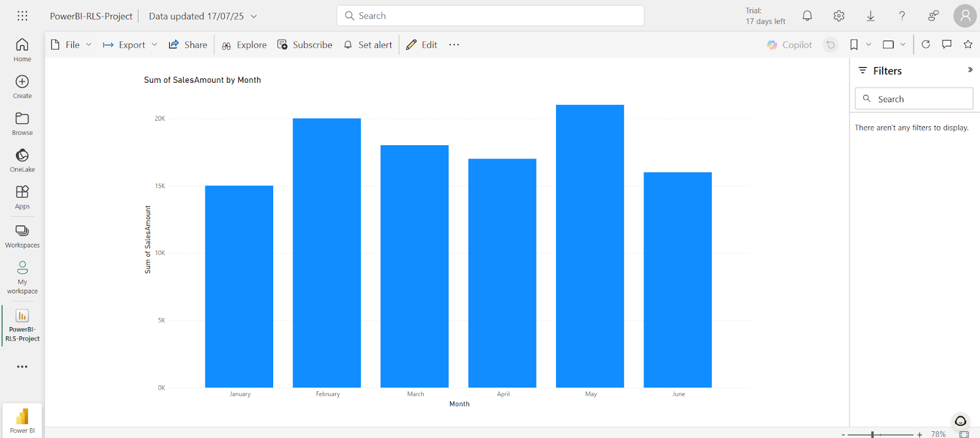Select the February bar

tap(326, 253)
